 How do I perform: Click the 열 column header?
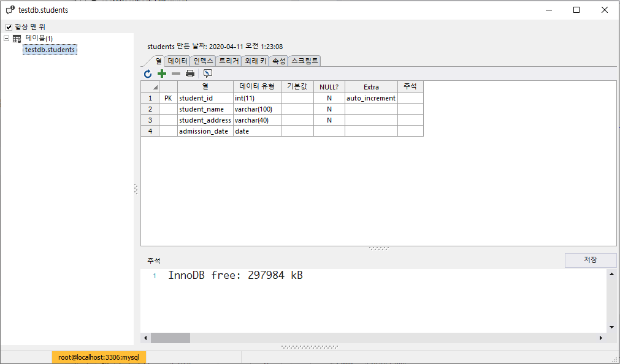[205, 86]
